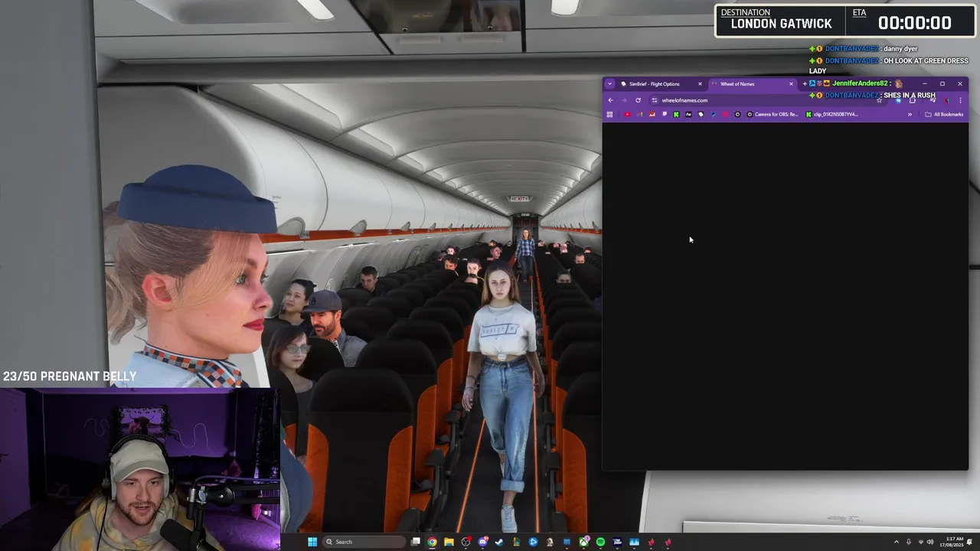Click the '23/50 PREGNANT BELLY' overlay text
Screen dimensions: 980x551
[70, 377]
